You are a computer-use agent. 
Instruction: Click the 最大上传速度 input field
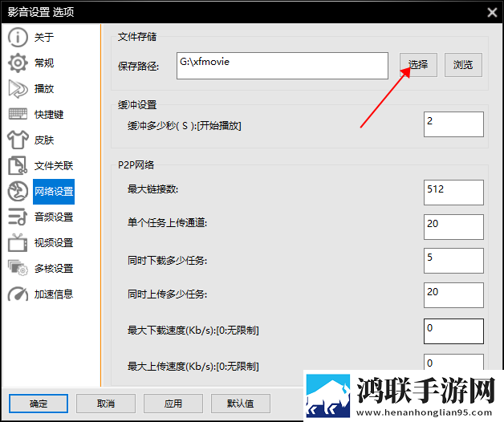[x=453, y=362]
